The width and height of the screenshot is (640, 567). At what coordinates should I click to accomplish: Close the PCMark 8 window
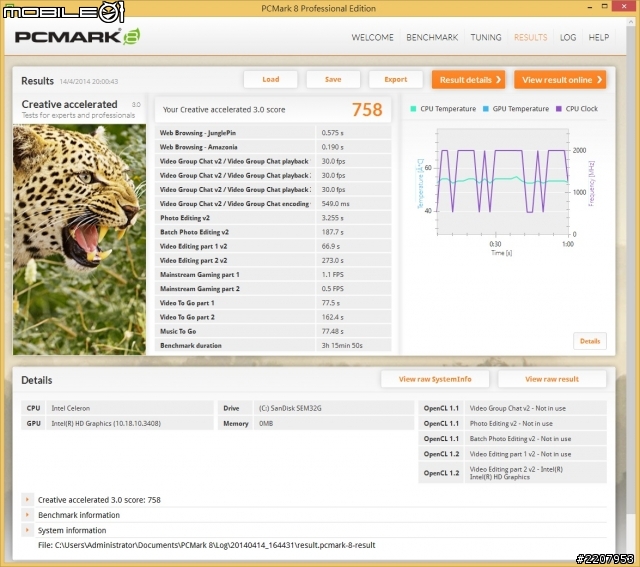pos(624,6)
